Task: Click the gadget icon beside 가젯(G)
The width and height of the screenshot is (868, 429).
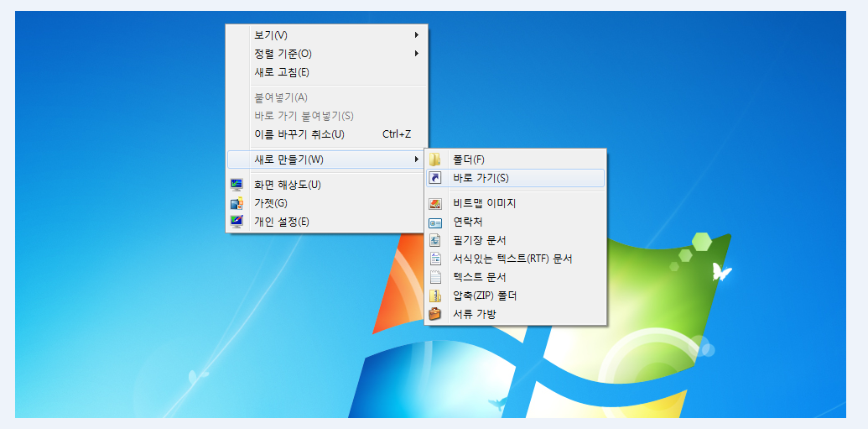Action: 237,203
